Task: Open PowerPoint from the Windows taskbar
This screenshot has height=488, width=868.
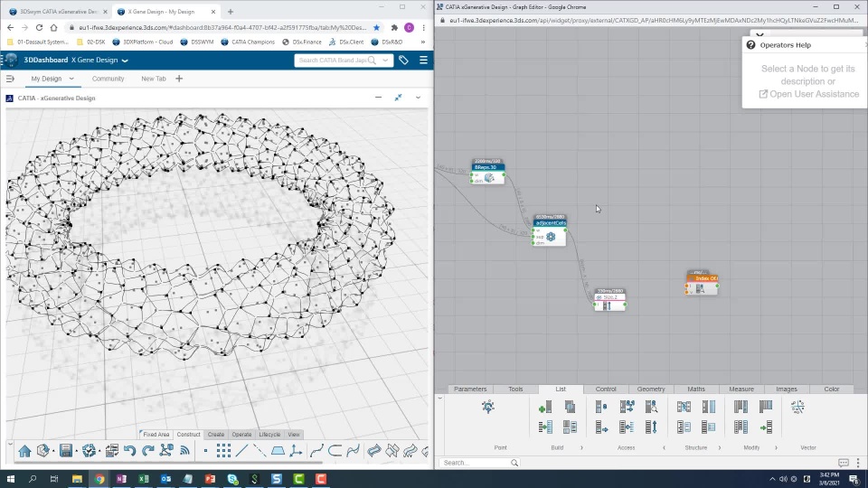Action: click(x=210, y=479)
